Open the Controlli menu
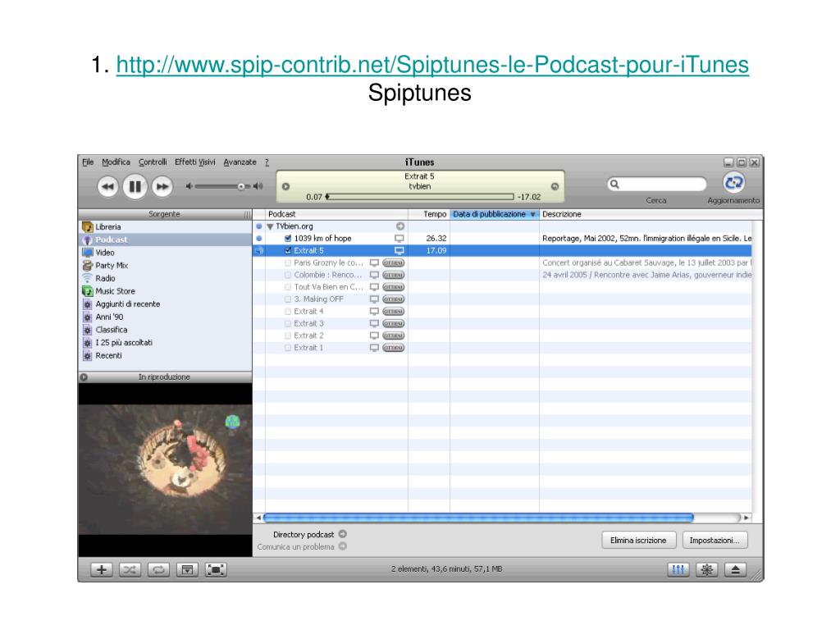 (153, 162)
